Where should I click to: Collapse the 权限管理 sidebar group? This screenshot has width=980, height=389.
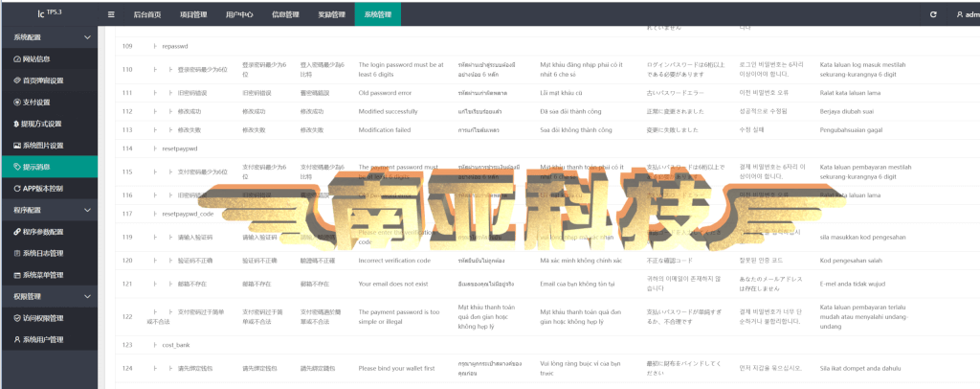click(x=49, y=296)
